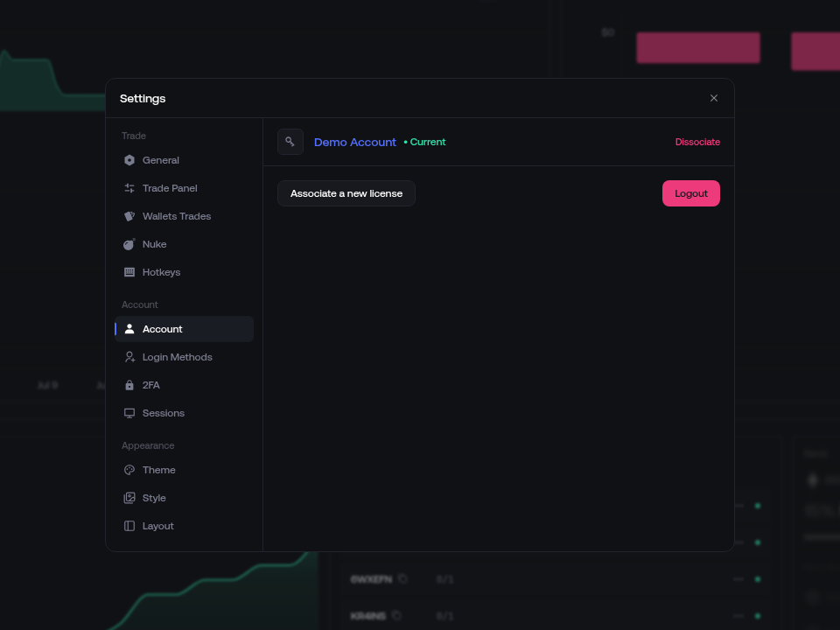This screenshot has width=840, height=630.
Task: Click the Dissociate link
Action: (x=697, y=142)
